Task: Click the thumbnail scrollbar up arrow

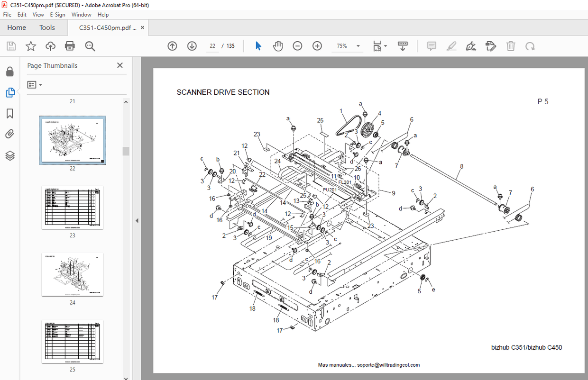Action: coord(126,101)
